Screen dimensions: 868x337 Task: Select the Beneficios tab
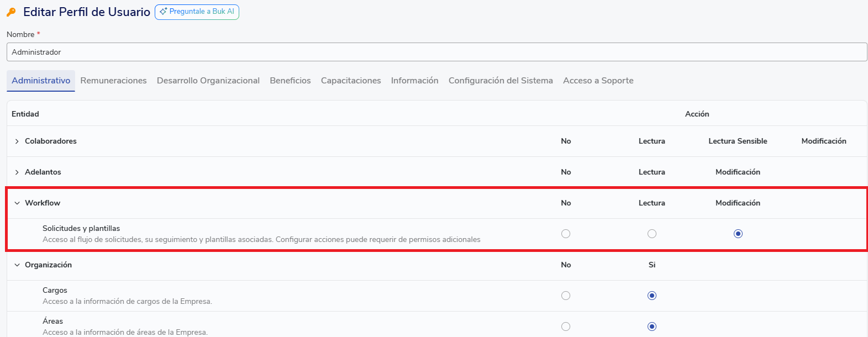(x=290, y=81)
